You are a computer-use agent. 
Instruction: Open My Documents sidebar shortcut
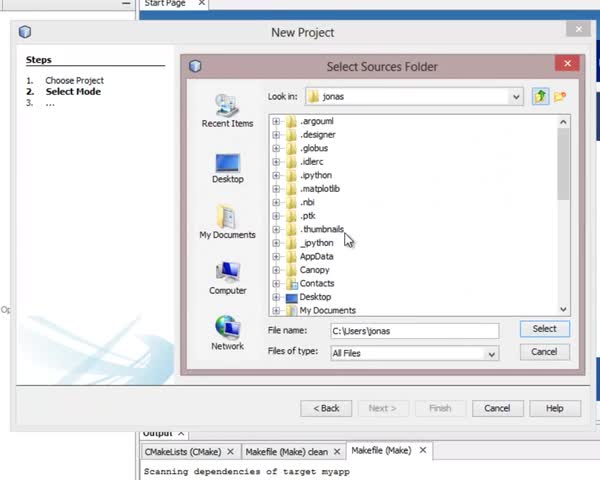point(227,222)
